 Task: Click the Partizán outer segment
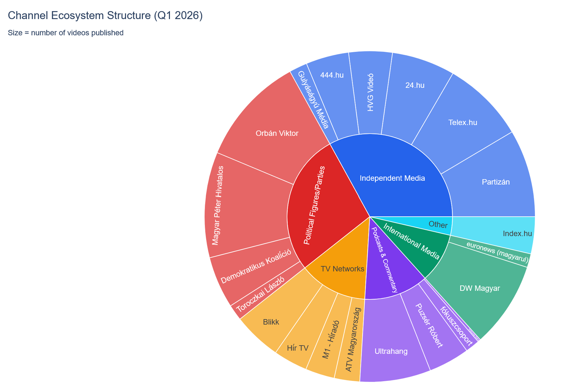pos(495,182)
